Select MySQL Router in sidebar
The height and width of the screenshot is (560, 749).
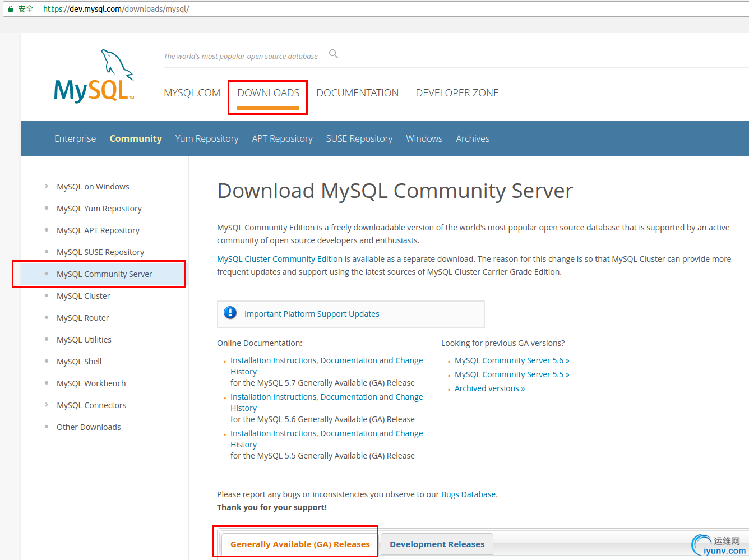[83, 318]
